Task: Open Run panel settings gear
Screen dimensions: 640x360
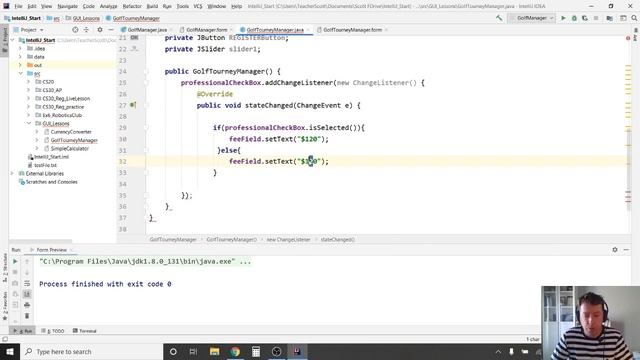Action: pos(615,249)
